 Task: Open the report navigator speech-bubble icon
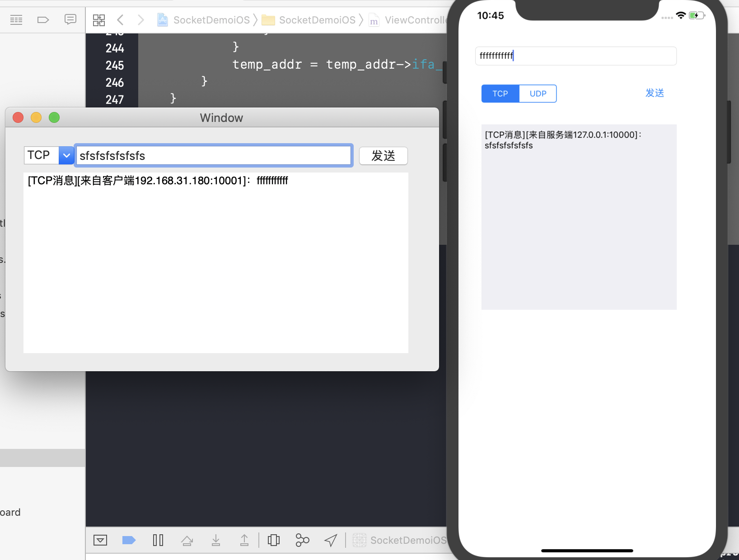(70, 19)
